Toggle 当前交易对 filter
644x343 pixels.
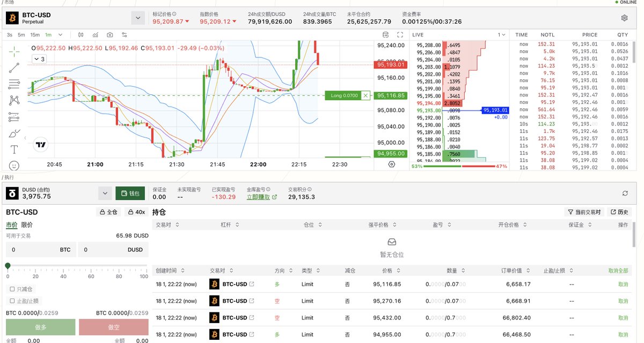click(x=584, y=212)
